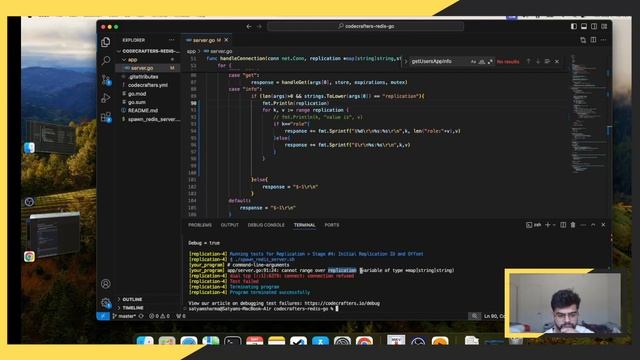Split the terminal
The width and height of the screenshot is (640, 360).
(x=563, y=225)
